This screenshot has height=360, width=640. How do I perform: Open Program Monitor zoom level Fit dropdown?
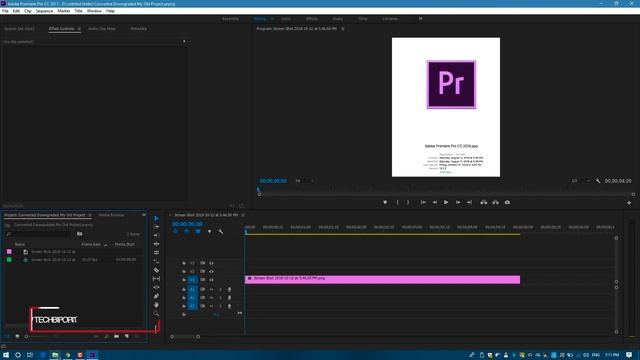[305, 181]
